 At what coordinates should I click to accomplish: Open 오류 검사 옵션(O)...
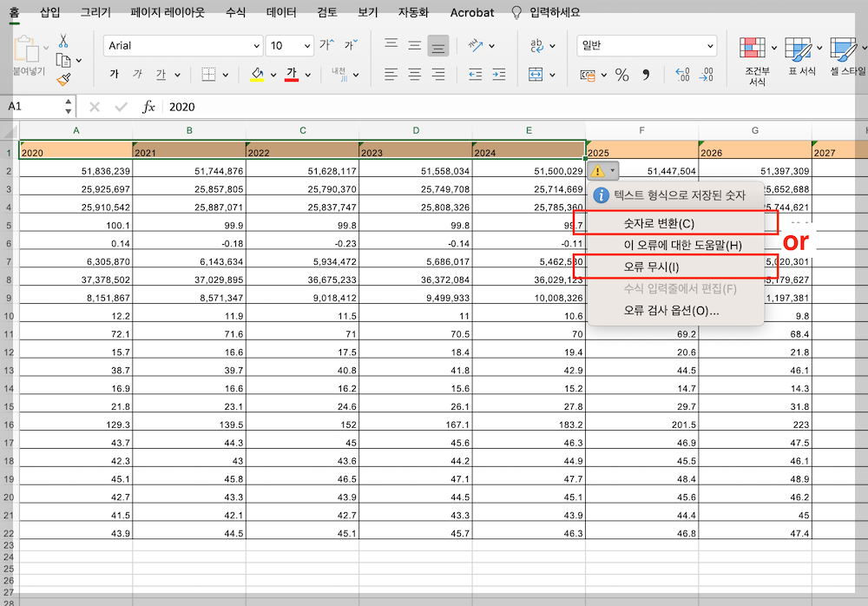pyautogui.click(x=675, y=310)
